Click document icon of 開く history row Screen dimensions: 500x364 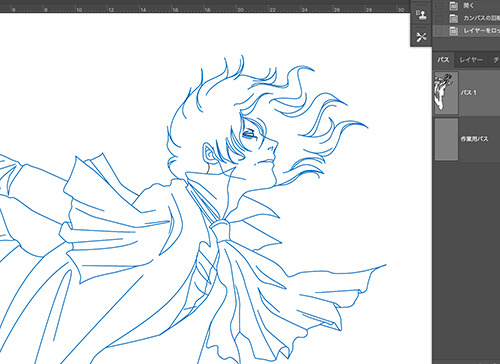pyautogui.click(x=453, y=5)
